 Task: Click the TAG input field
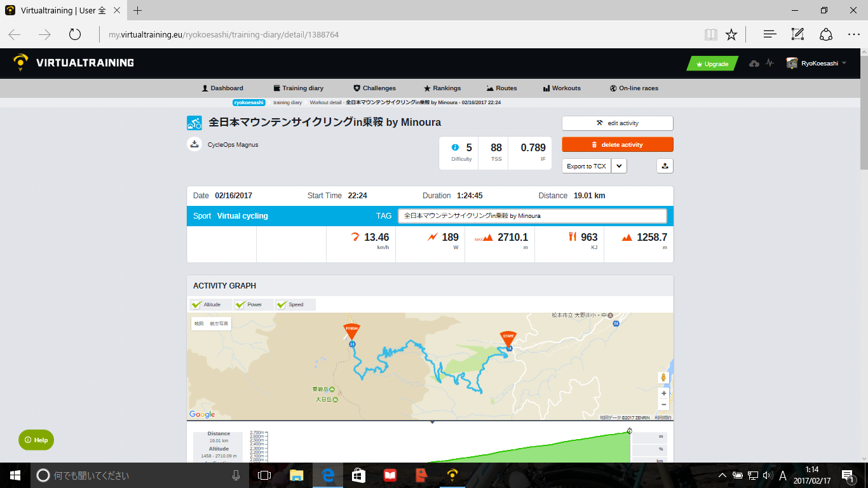click(532, 216)
